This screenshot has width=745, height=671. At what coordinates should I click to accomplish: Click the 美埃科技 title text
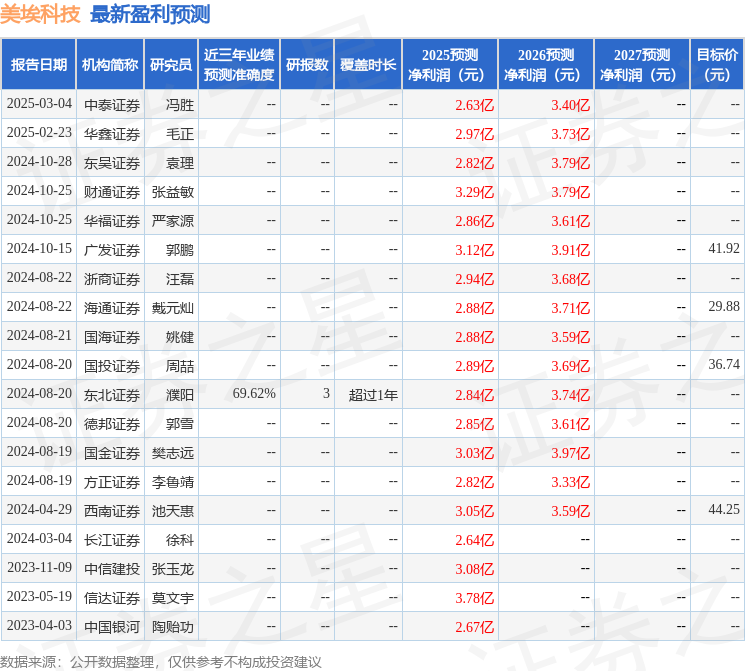click(x=40, y=14)
